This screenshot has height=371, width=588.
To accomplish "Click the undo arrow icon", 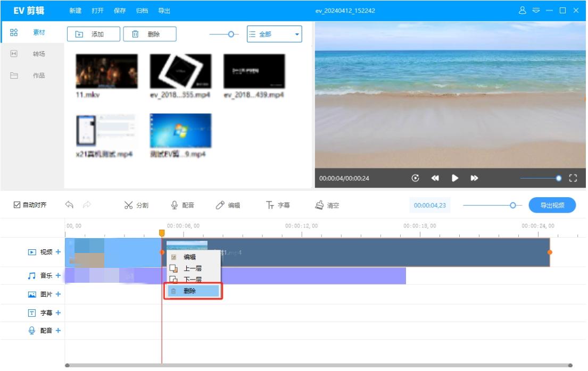I will coord(69,205).
